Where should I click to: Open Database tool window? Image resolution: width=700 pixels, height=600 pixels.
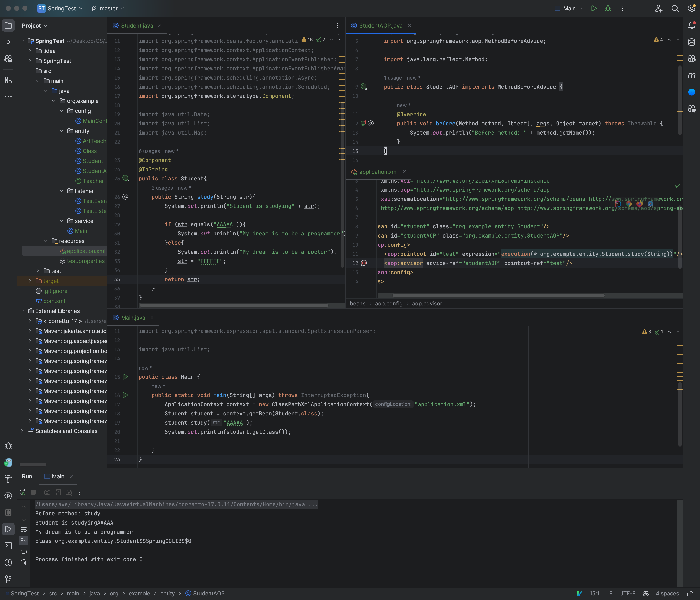tap(691, 42)
